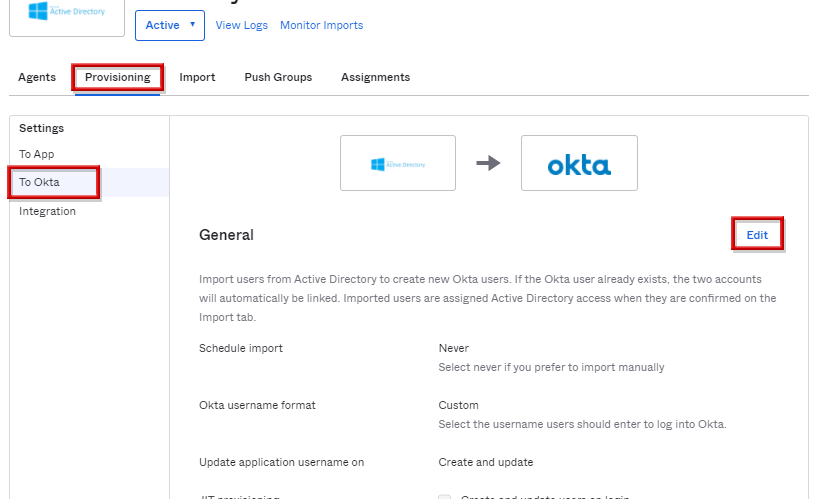
Task: Select To App in Settings sidebar
Action: (x=37, y=154)
